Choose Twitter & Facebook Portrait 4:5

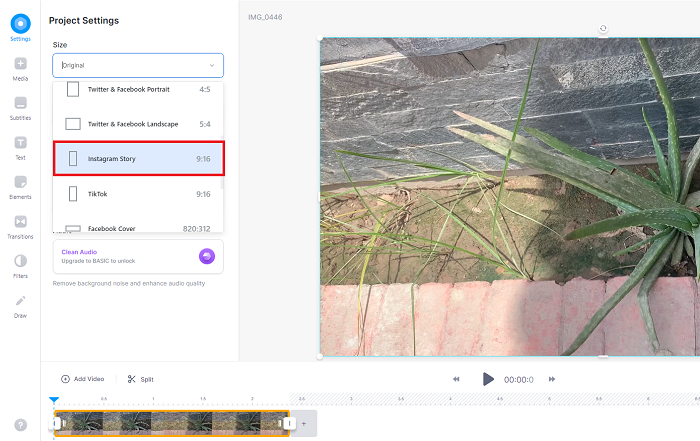click(138, 89)
